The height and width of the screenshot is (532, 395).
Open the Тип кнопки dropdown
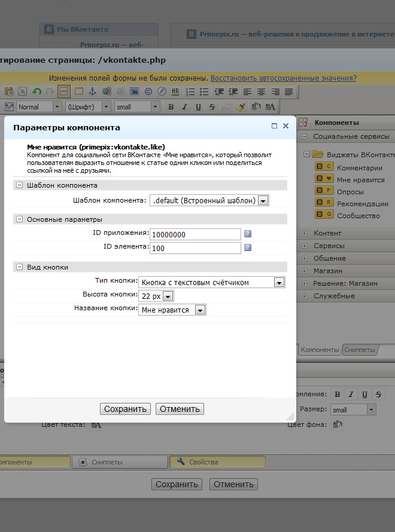pyautogui.click(x=278, y=282)
